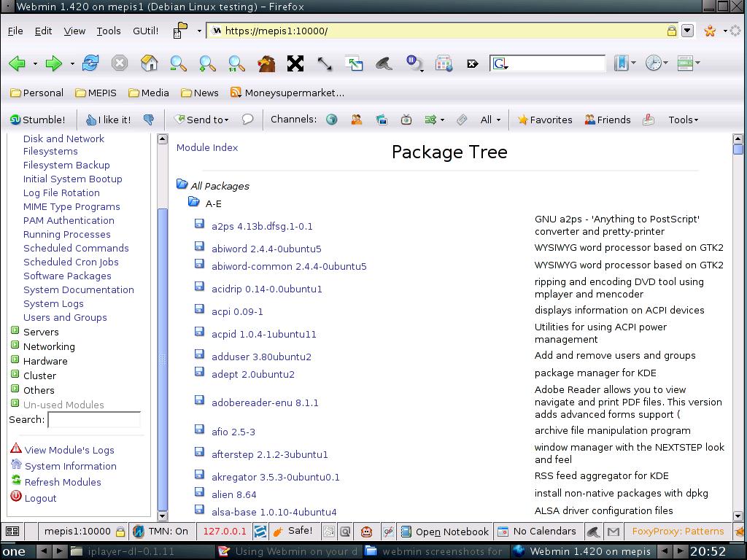Collapse the All Packages folder
747x560 pixels.
pos(182,184)
